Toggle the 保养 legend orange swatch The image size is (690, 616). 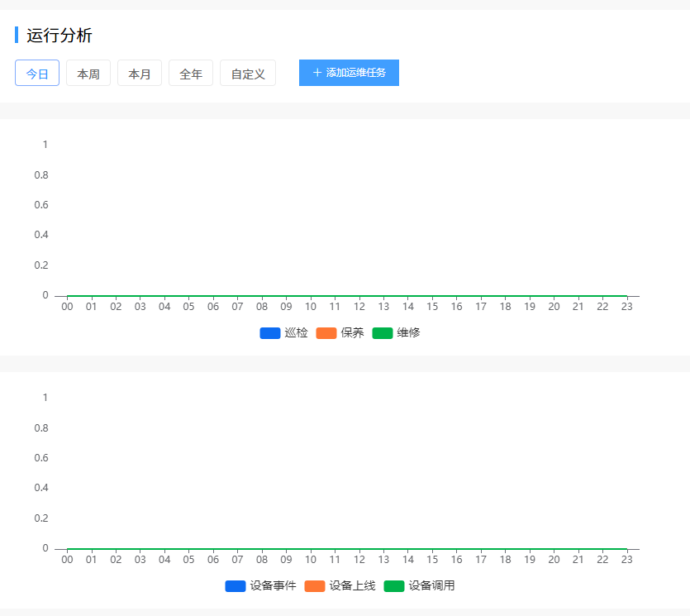(x=326, y=333)
